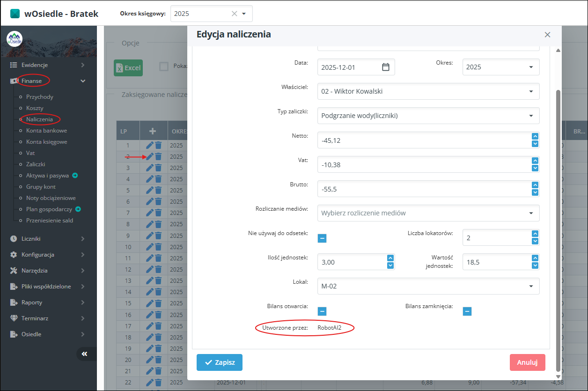The width and height of the screenshot is (588, 391).
Task: Increase the Liczba lokatorów value with up arrow
Action: [x=535, y=234]
